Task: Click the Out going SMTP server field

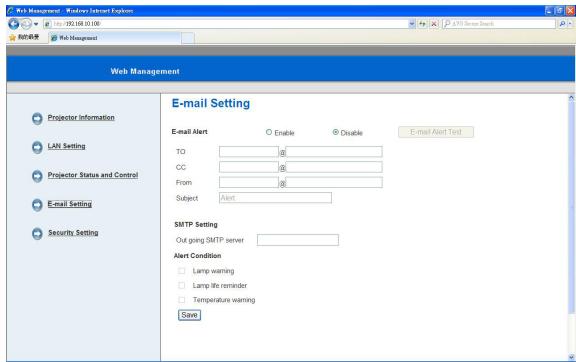Action: tap(298, 240)
